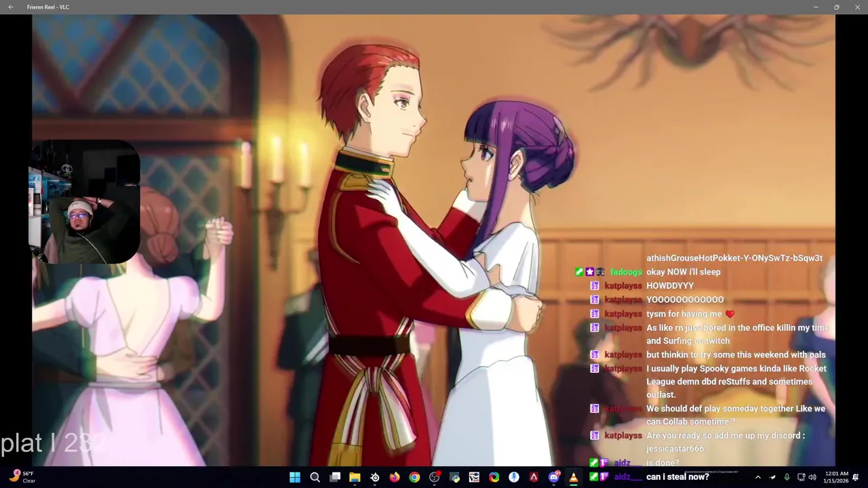
Task: Click chat message 'YOOOOOOOOOOOO'
Action: (685, 300)
